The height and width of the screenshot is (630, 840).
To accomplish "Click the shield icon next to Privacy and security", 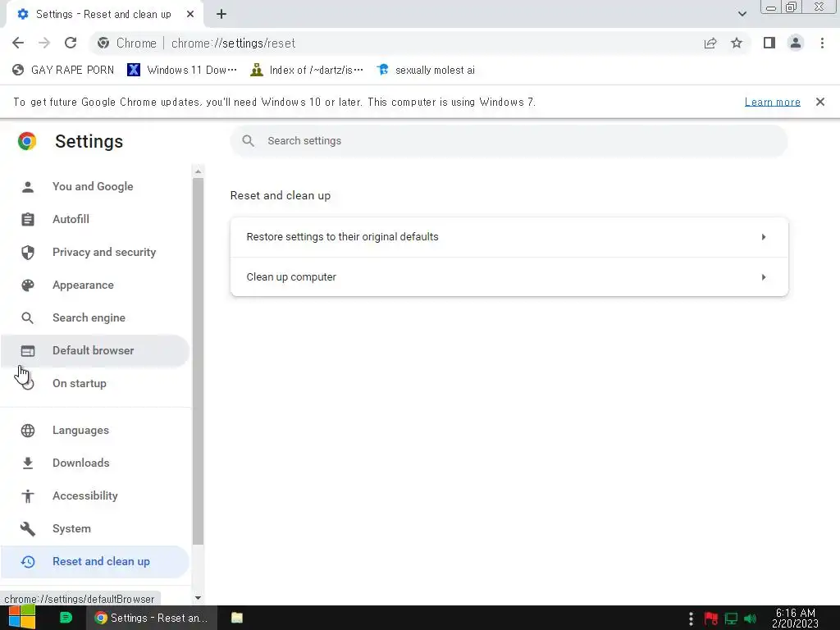I will [28, 253].
